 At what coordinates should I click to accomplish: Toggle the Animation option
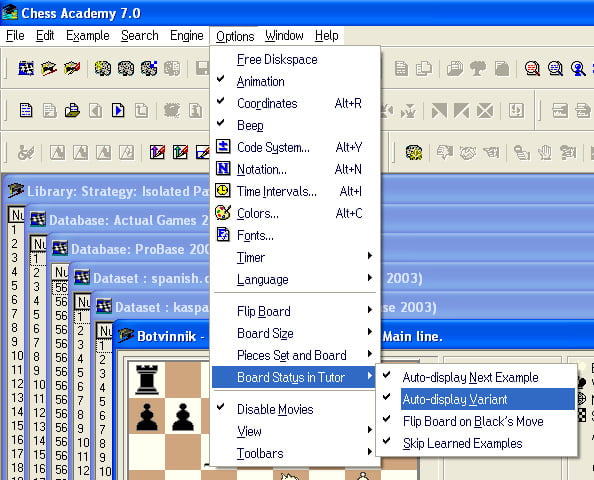point(295,81)
